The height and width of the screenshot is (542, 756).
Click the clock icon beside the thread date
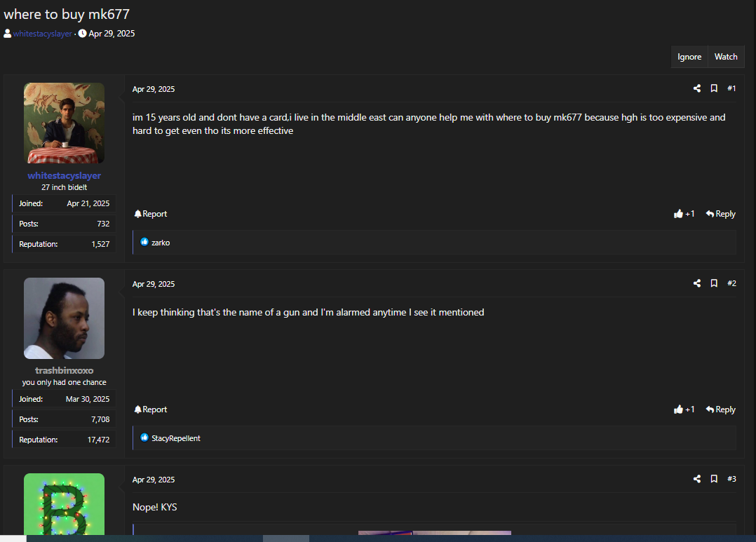pyautogui.click(x=82, y=33)
